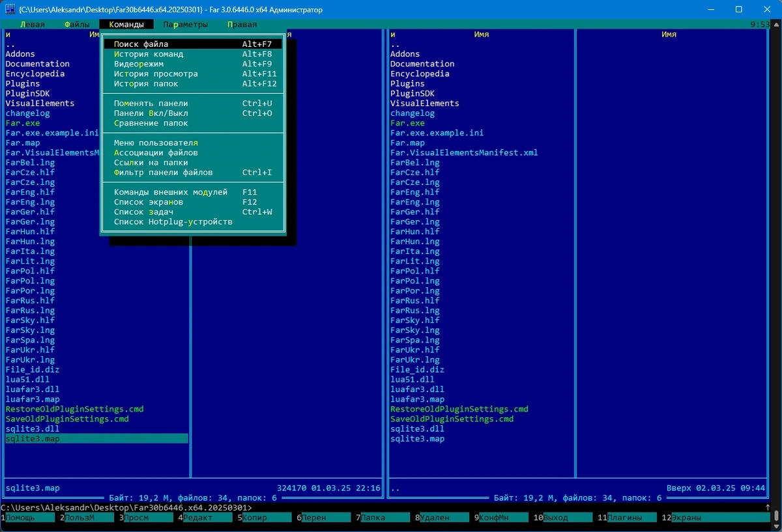Choose Ссылки на папки entry
The image size is (782, 532).
[193, 162]
